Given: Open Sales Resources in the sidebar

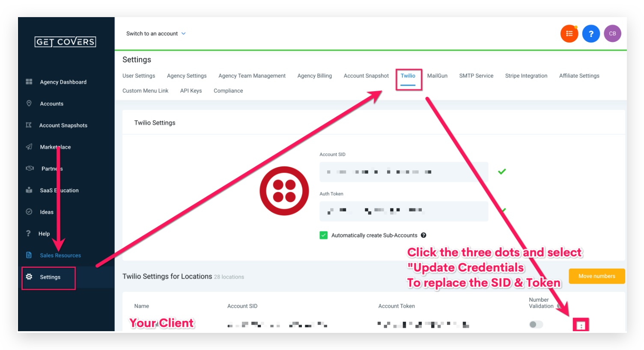Looking at the screenshot, I should [60, 255].
